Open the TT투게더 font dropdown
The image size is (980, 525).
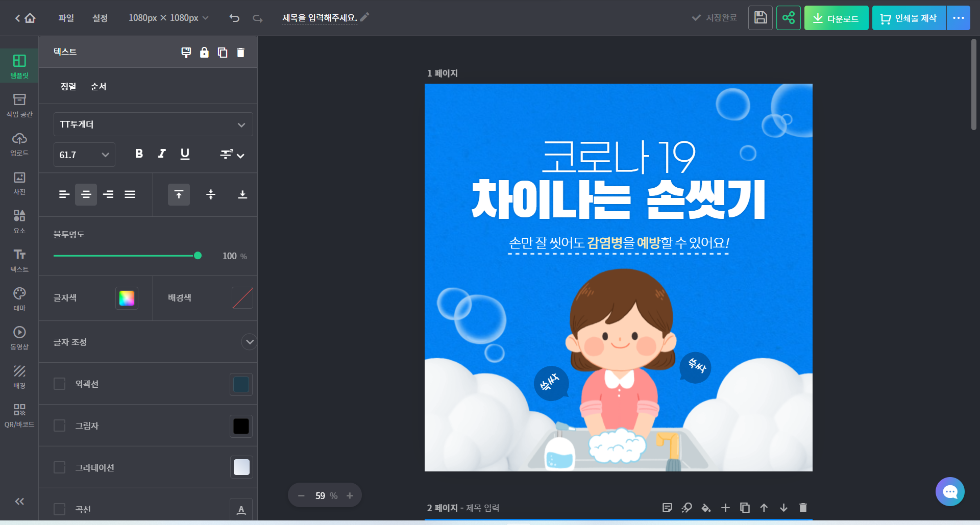(x=153, y=124)
